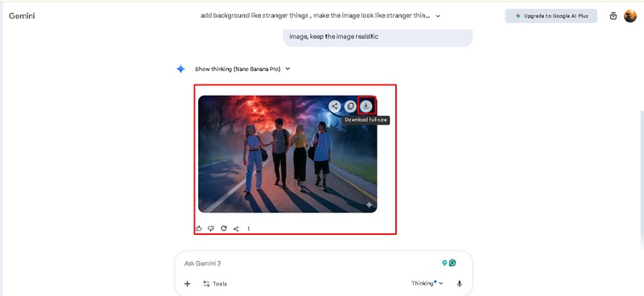Image resolution: width=644 pixels, height=296 pixels.
Task: Give the response a thumbs down
Action: [x=211, y=228]
